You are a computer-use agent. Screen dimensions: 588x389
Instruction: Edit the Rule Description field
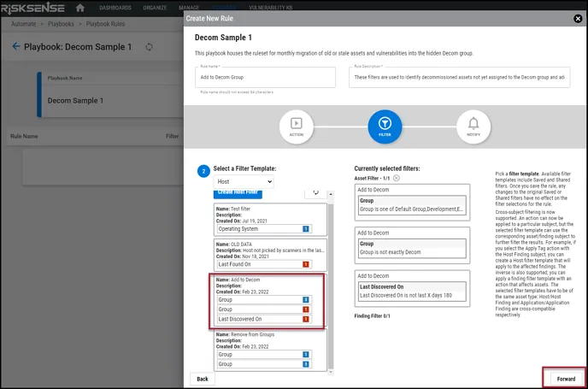pos(459,77)
